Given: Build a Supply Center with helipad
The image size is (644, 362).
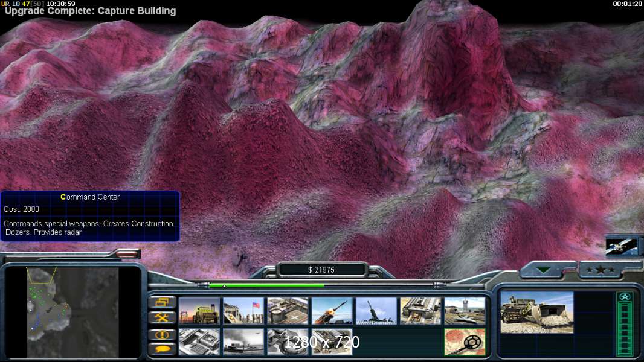Looking at the screenshot, I should pyautogui.click(x=288, y=311).
